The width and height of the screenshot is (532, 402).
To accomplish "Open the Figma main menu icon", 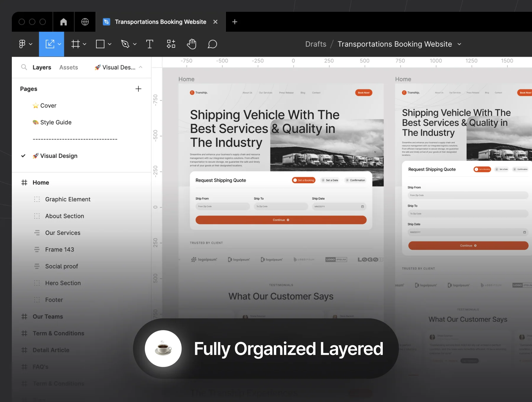I will click(22, 44).
